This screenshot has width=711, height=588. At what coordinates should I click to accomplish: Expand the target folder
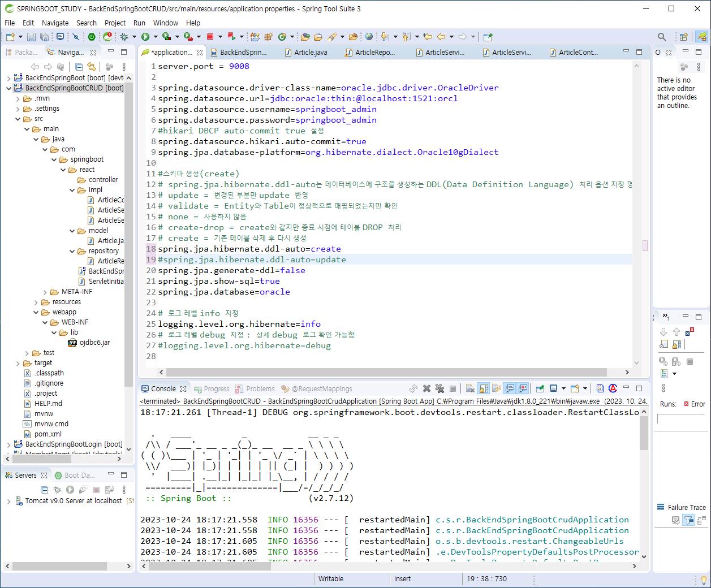tap(18, 363)
